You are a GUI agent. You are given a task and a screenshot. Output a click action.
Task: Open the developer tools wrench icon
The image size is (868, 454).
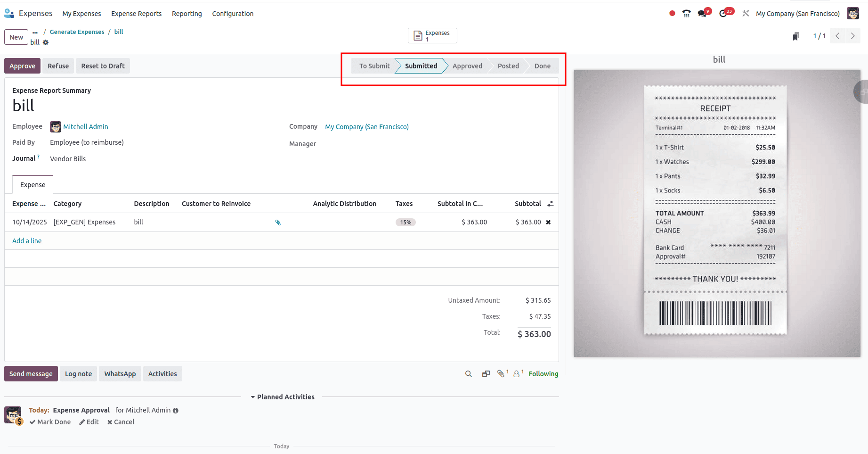(746, 13)
